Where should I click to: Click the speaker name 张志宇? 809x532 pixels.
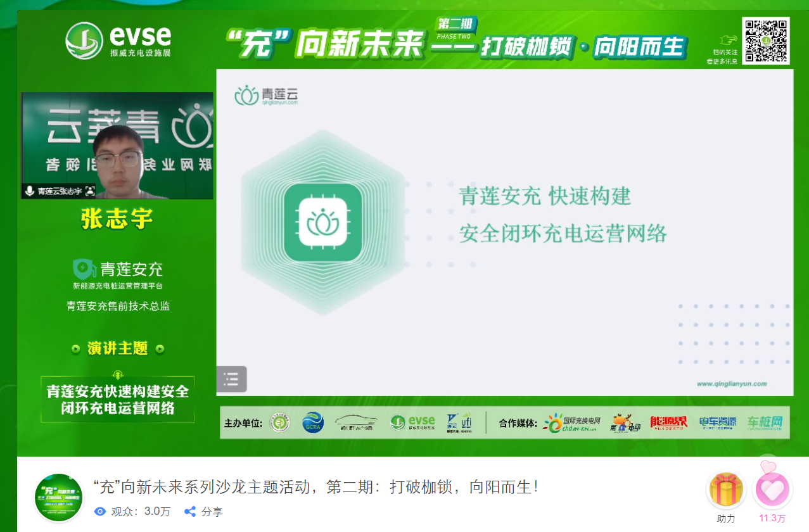[x=117, y=219]
